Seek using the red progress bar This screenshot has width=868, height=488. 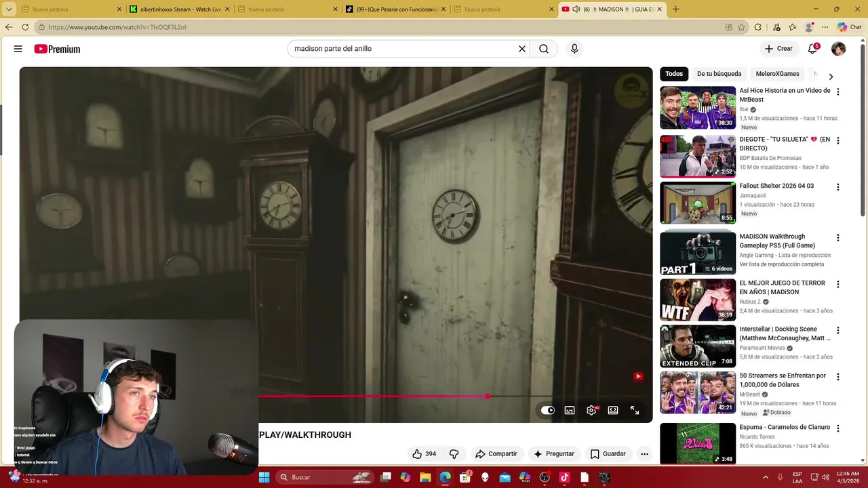(372, 396)
